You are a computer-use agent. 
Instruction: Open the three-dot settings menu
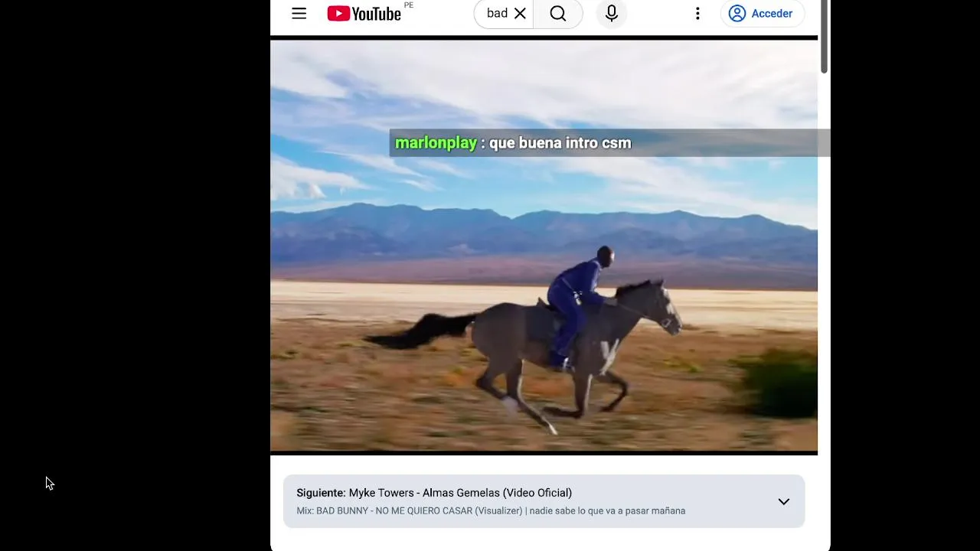(697, 14)
